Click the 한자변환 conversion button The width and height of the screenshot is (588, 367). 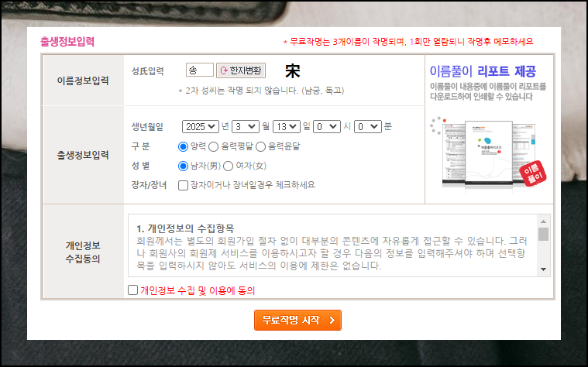click(241, 70)
